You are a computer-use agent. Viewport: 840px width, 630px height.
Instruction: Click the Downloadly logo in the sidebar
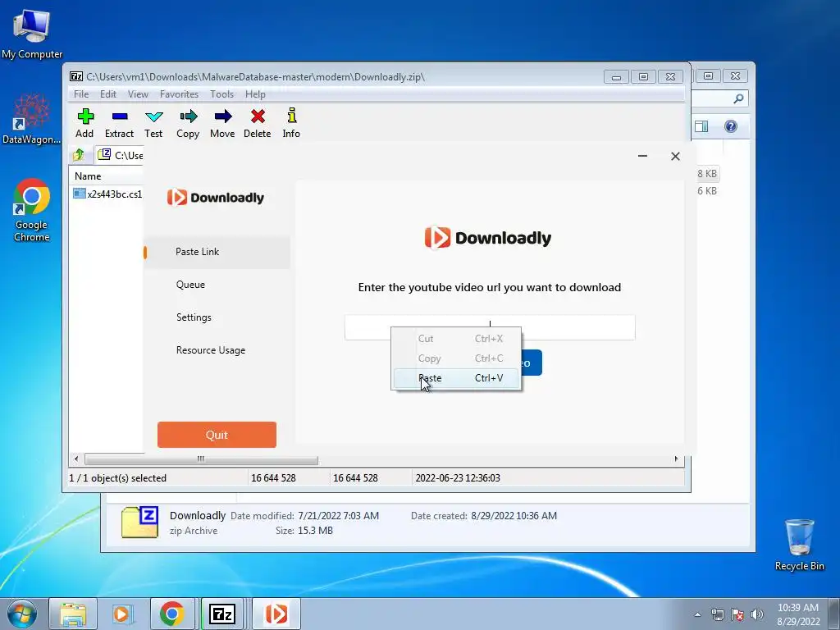point(216,198)
